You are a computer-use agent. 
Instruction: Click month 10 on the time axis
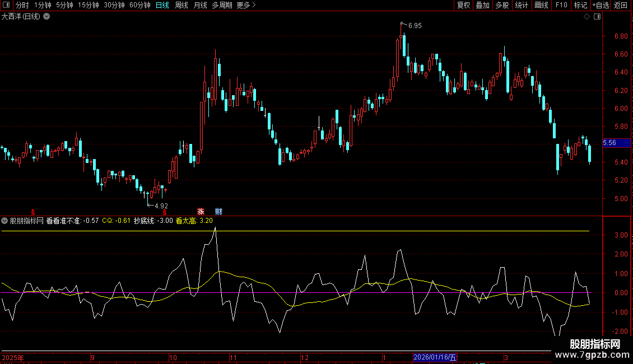tap(173, 357)
